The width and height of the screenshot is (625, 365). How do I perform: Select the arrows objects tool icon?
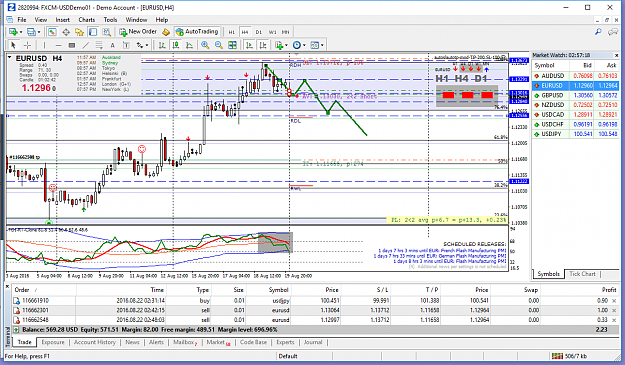[140, 45]
